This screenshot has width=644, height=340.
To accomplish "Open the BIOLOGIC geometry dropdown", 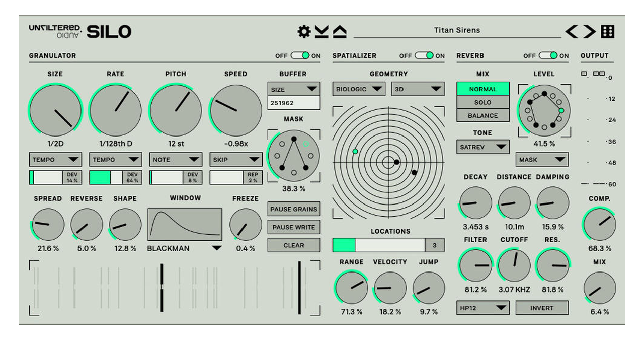I will click(x=359, y=89).
